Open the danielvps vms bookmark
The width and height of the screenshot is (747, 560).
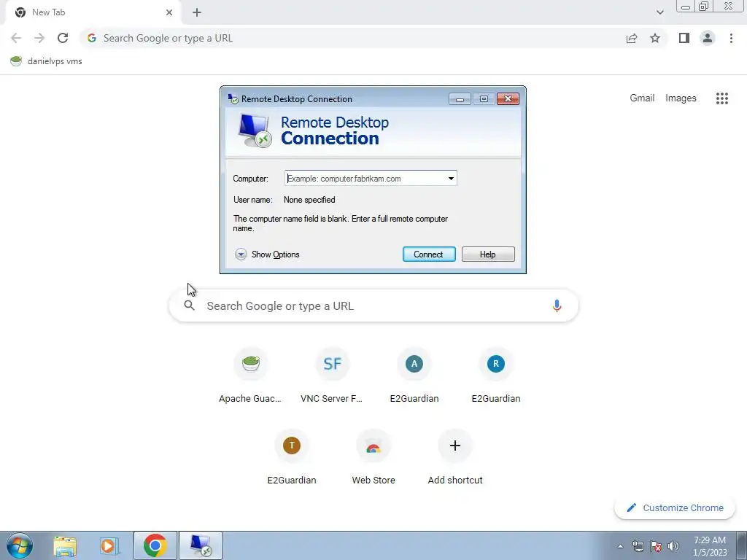(x=46, y=61)
